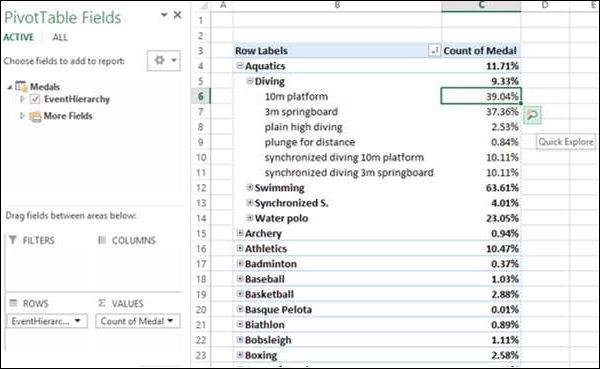The width and height of the screenshot is (600, 369).
Task: Click the Row Labels sort filter button
Action: [435, 50]
